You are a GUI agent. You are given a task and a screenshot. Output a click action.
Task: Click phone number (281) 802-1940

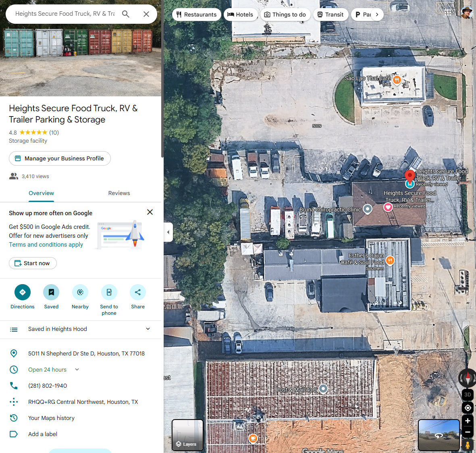pos(48,386)
